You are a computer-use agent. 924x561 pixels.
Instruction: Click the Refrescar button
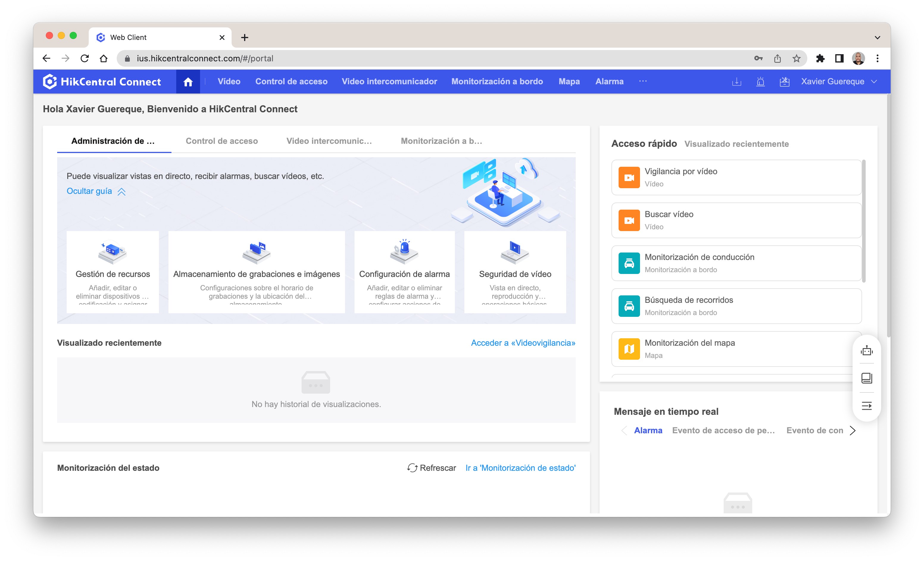431,468
